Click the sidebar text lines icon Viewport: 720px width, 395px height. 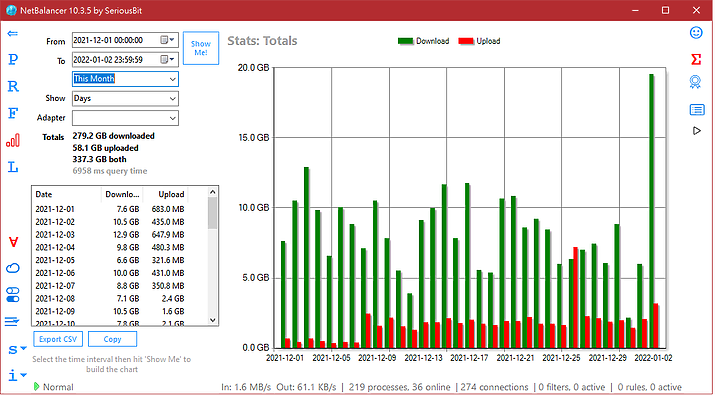tap(12, 321)
